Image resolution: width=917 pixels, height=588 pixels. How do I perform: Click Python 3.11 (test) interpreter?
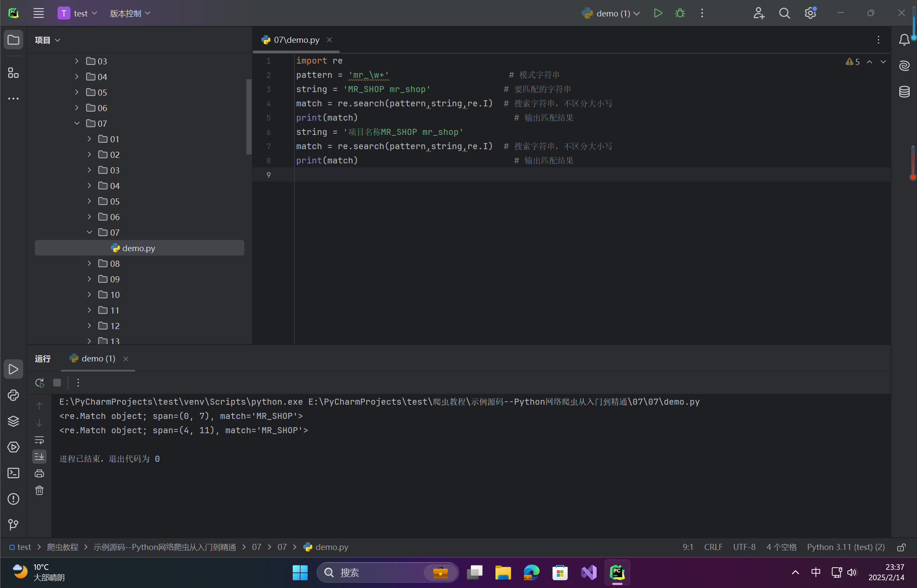click(x=846, y=547)
